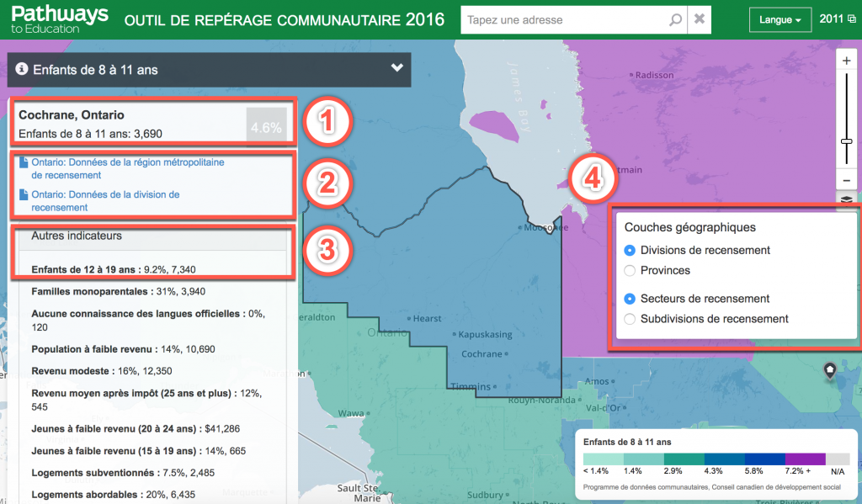Open the Langue dropdown
The width and height of the screenshot is (862, 504).
[780, 20]
